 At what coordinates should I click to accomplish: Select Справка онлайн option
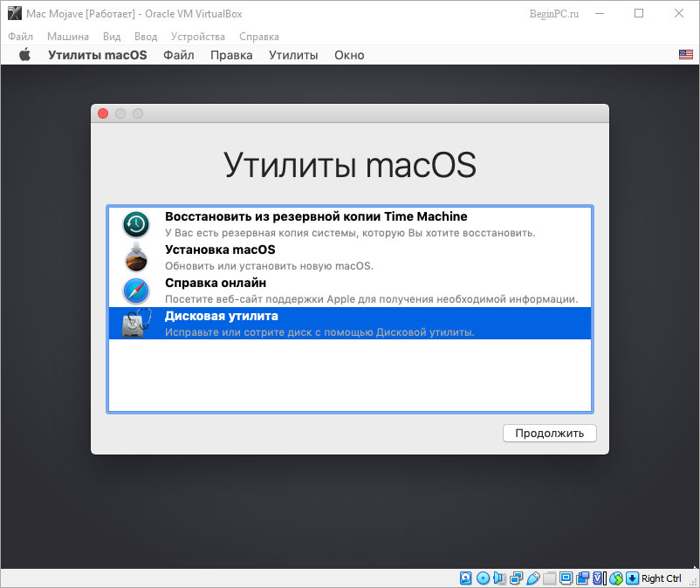click(x=350, y=291)
